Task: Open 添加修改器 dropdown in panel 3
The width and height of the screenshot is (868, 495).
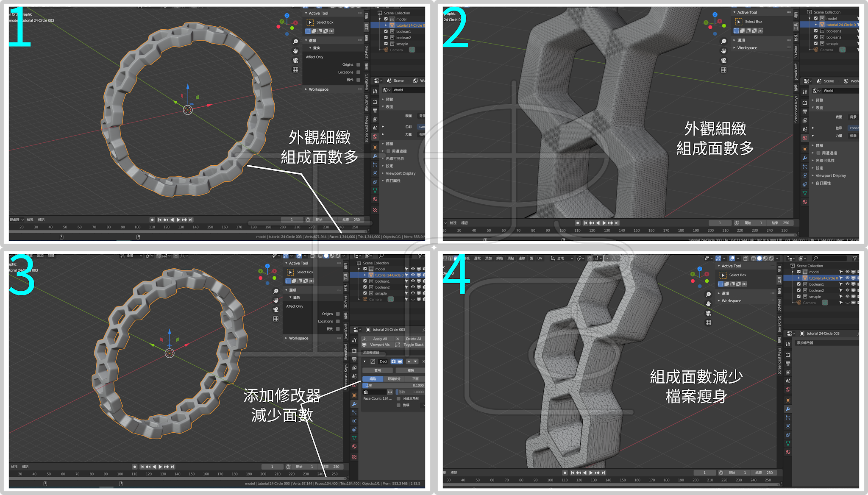Action: [371, 353]
